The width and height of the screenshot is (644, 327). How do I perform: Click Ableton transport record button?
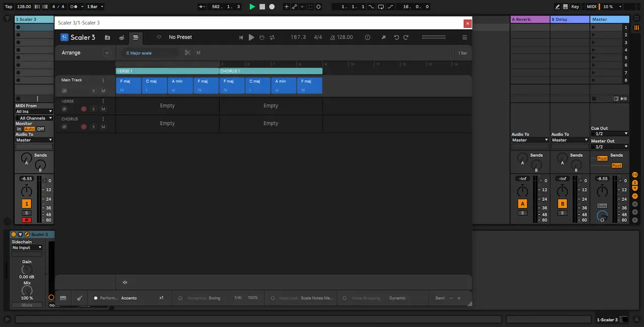click(x=272, y=7)
